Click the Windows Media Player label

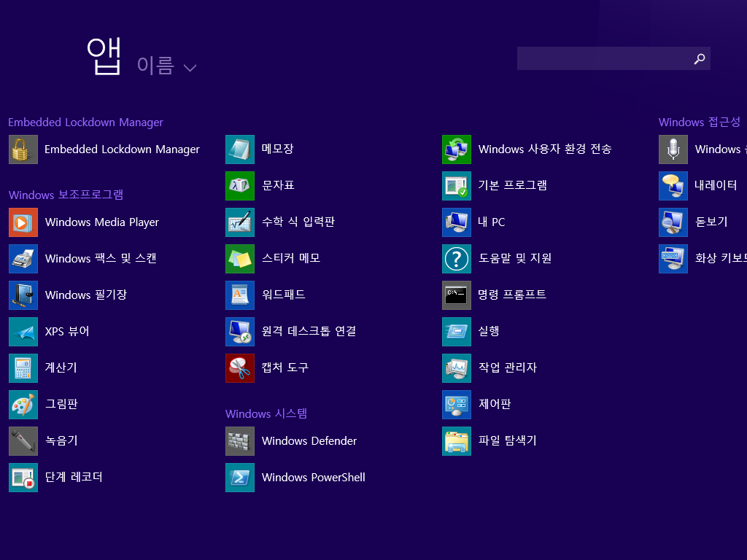pos(102,222)
